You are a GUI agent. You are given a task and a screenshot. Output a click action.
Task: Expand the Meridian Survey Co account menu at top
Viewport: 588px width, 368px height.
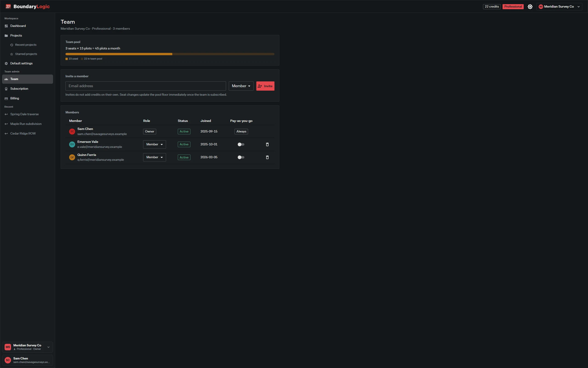point(559,7)
